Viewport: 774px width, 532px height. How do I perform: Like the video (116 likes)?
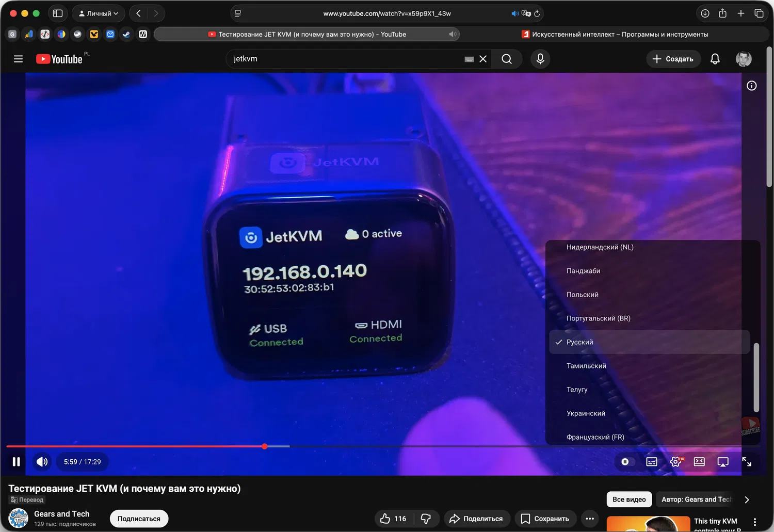click(x=394, y=519)
